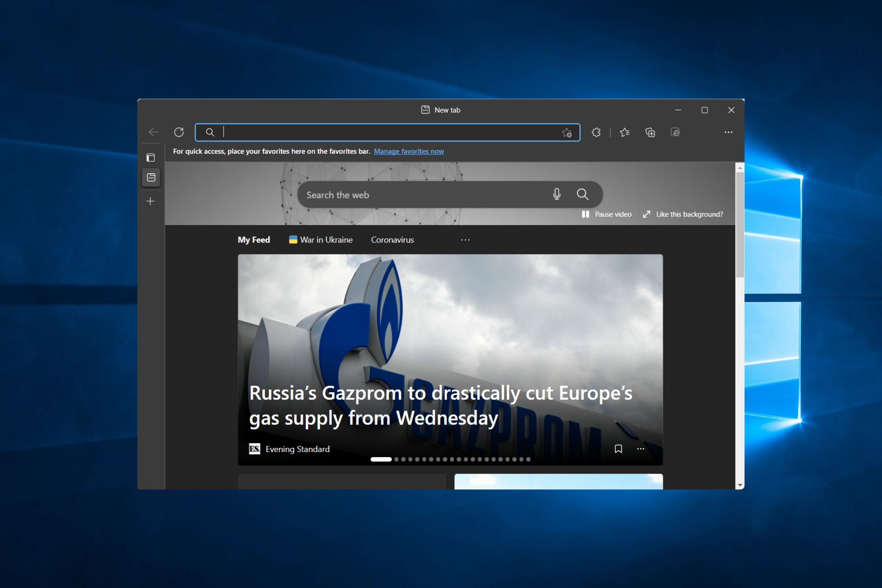The width and height of the screenshot is (882, 588).
Task: Switch to War in Ukraine feed tab
Action: 321,240
